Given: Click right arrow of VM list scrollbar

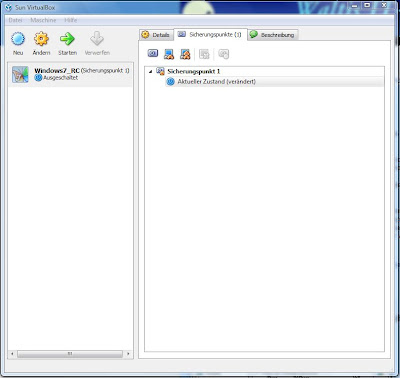Looking at the screenshot, I should tap(128, 354).
